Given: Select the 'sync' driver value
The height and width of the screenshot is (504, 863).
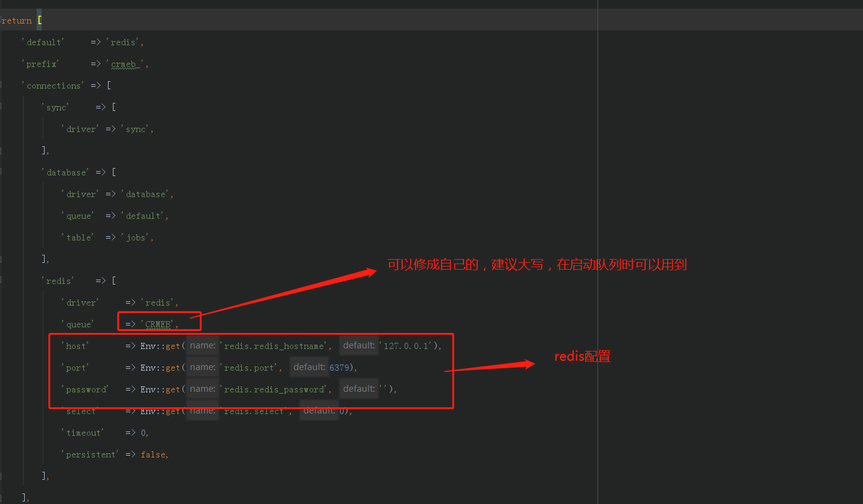Looking at the screenshot, I should tap(136, 129).
